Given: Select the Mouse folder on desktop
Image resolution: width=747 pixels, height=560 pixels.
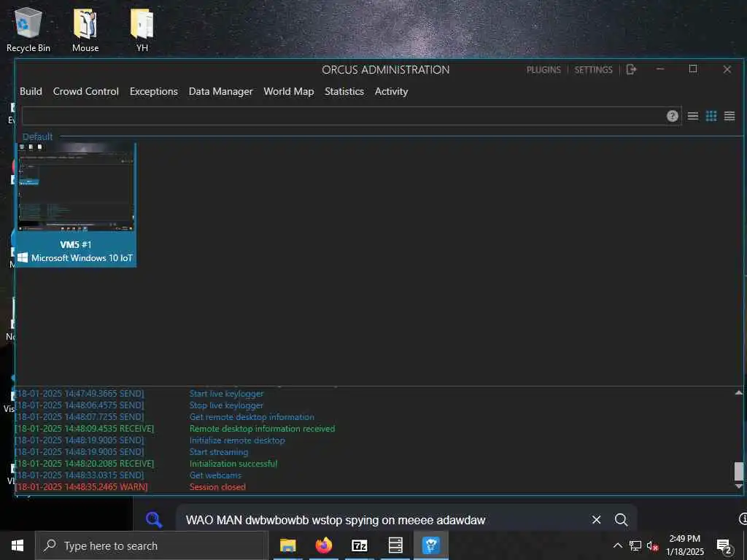Looking at the screenshot, I should [x=85, y=29].
